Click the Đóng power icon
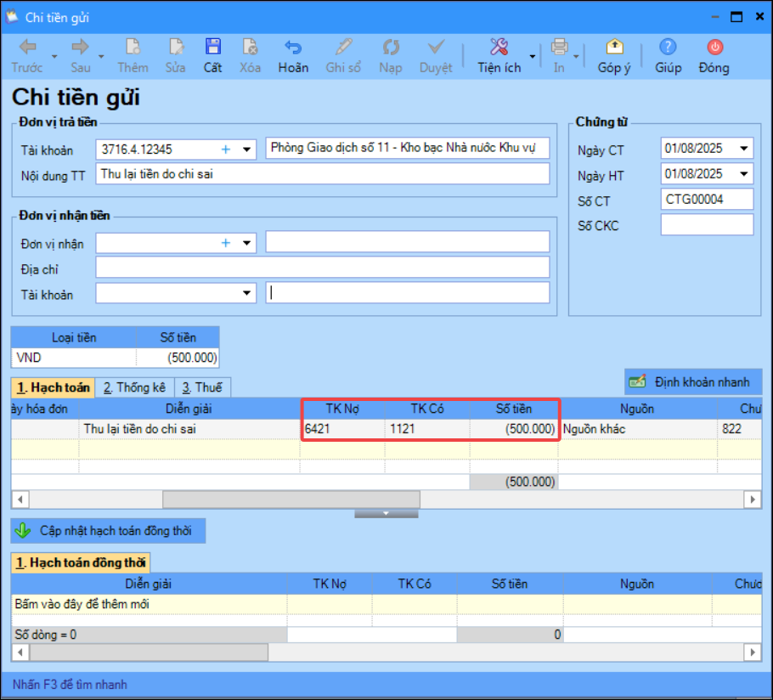 point(715,47)
